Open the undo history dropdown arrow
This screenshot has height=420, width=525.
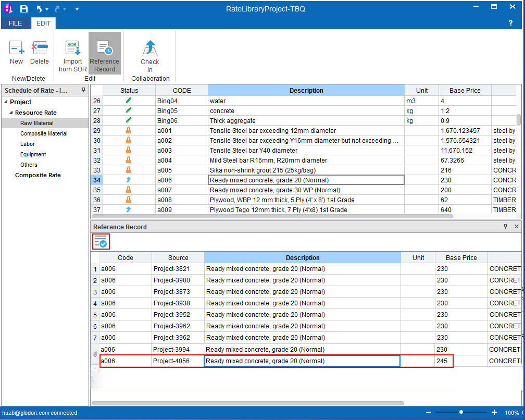[x=47, y=9]
